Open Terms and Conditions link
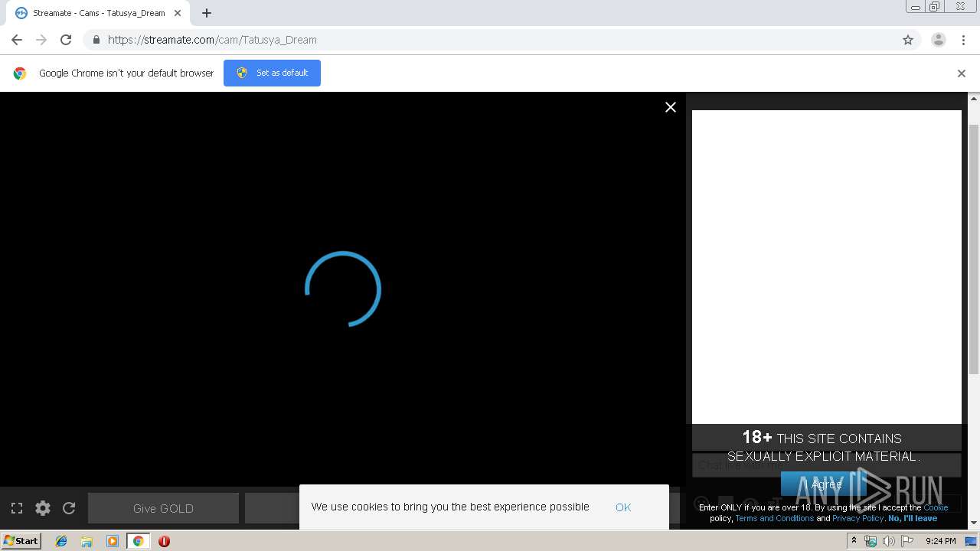 774,518
